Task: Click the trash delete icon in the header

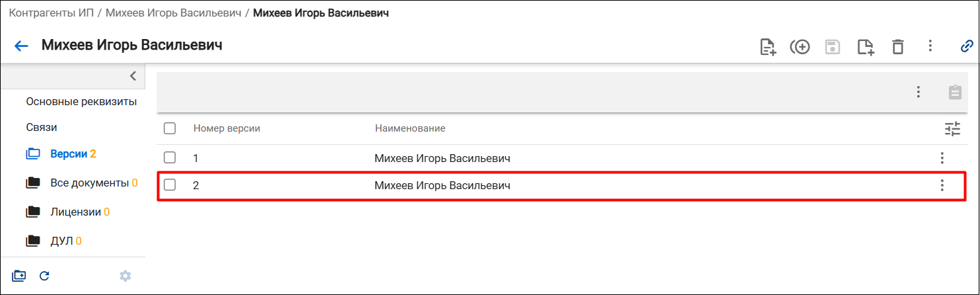Action: click(x=897, y=46)
